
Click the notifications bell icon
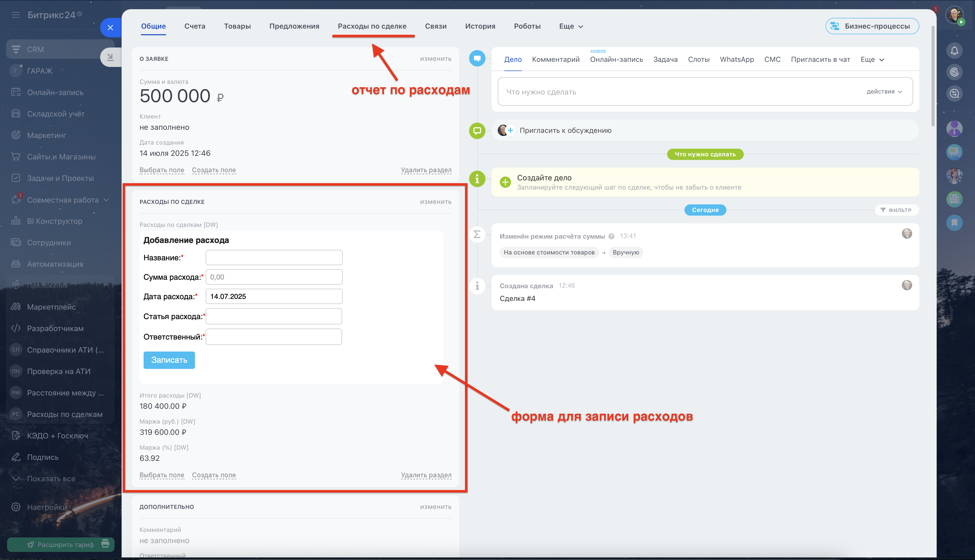(954, 51)
